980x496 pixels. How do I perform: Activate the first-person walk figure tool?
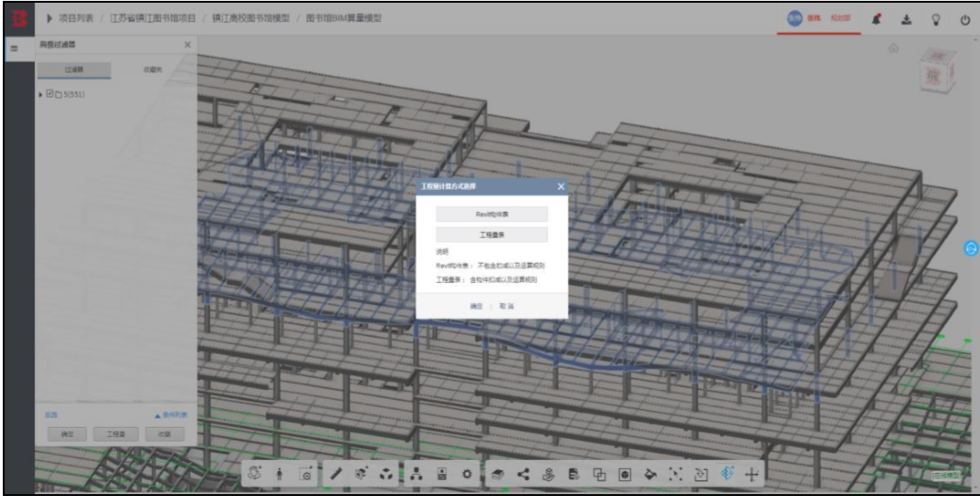click(x=279, y=475)
